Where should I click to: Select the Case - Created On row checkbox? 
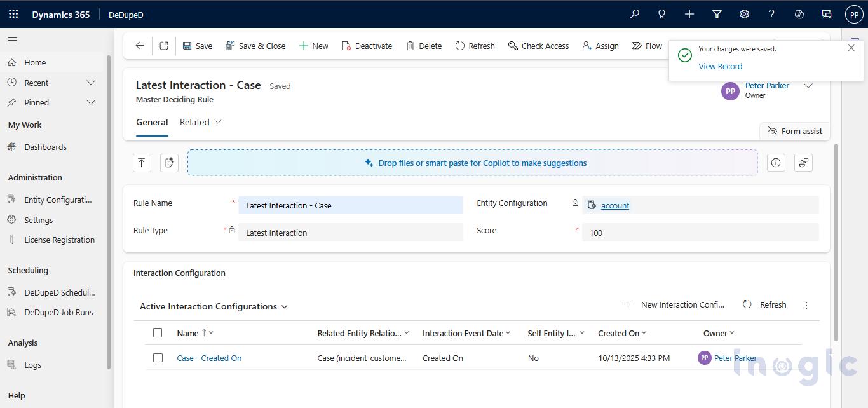click(x=158, y=358)
